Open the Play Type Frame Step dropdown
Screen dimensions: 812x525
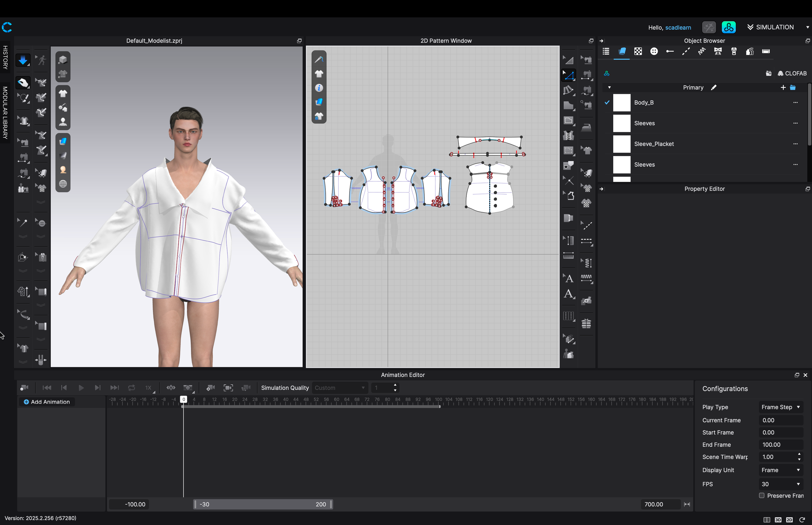coord(780,407)
